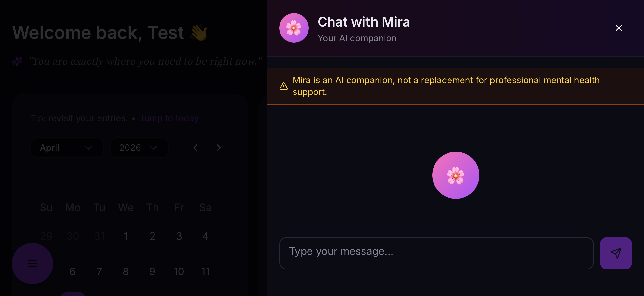The width and height of the screenshot is (644, 296).
Task: Click the Jump to today link
Action: click(x=169, y=118)
